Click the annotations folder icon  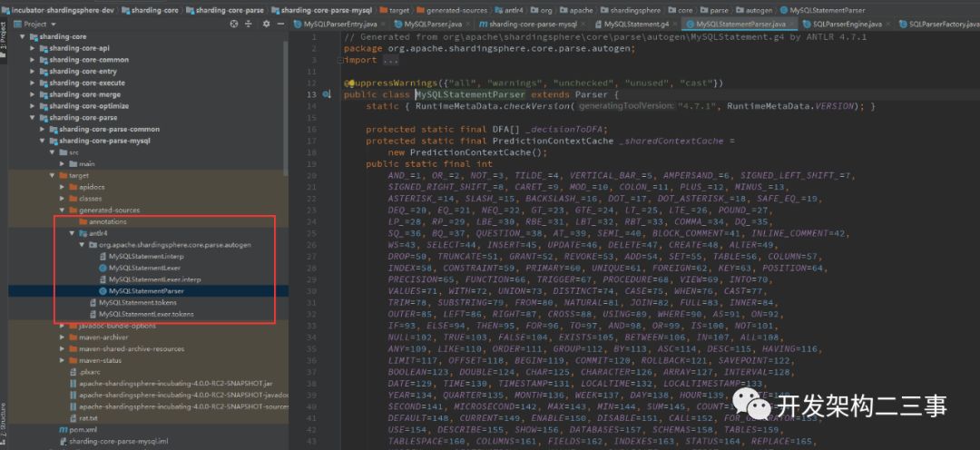pos(83,222)
